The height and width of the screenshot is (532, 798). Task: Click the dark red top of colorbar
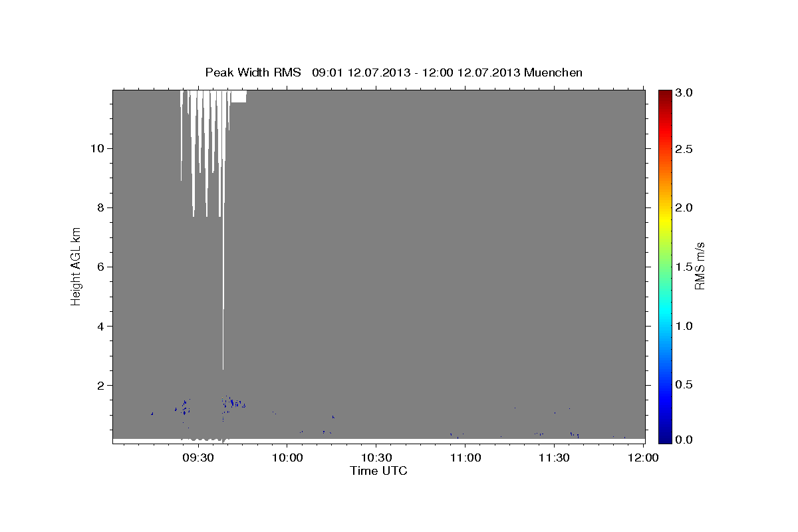click(x=665, y=94)
